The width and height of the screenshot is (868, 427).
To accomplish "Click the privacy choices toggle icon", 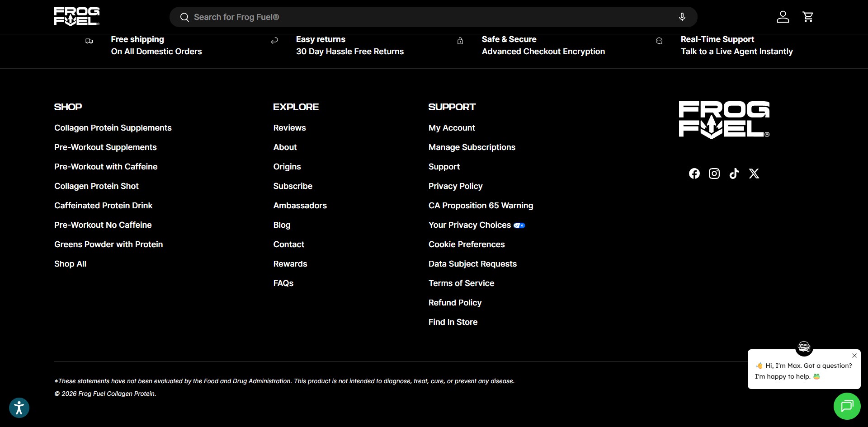I will [519, 225].
